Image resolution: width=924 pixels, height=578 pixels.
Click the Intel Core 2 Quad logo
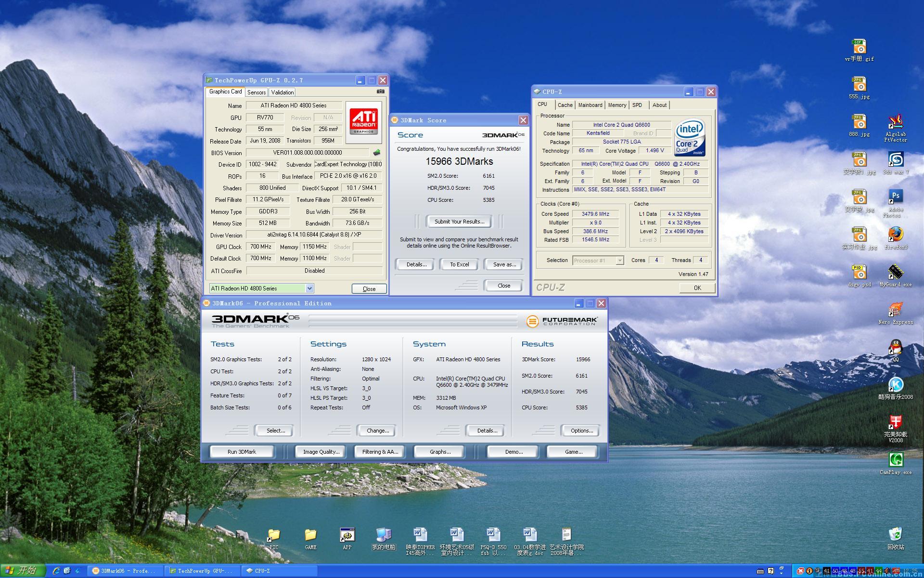coord(690,137)
